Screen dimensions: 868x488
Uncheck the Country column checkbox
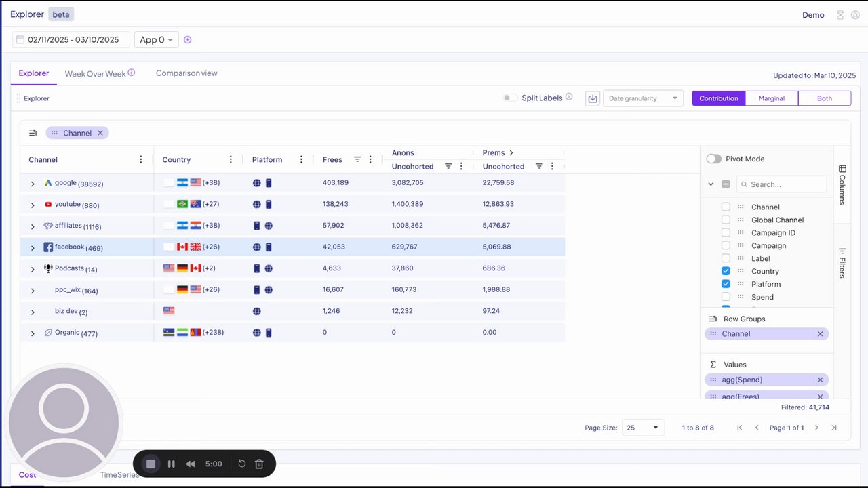pos(726,271)
